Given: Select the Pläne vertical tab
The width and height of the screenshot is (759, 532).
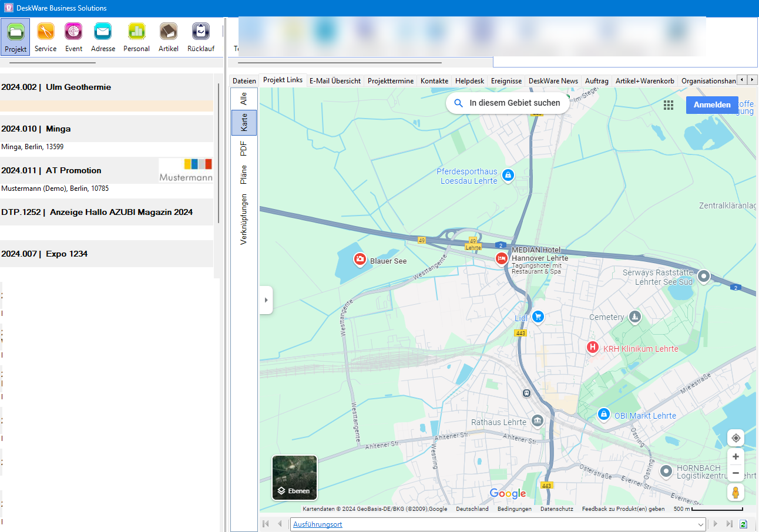Looking at the screenshot, I should tap(244, 174).
